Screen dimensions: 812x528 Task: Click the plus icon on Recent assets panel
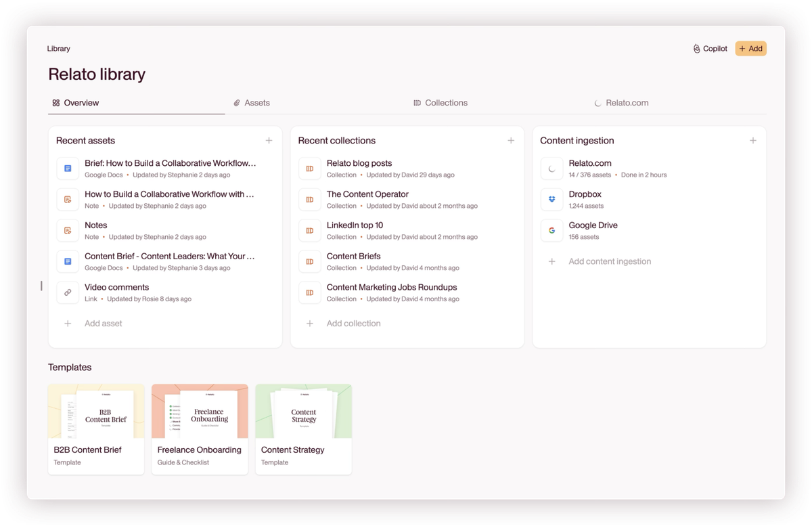click(269, 140)
